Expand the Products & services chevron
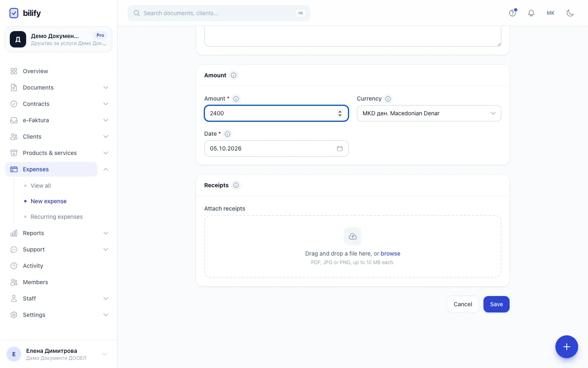Image resolution: width=588 pixels, height=368 pixels. point(106,153)
